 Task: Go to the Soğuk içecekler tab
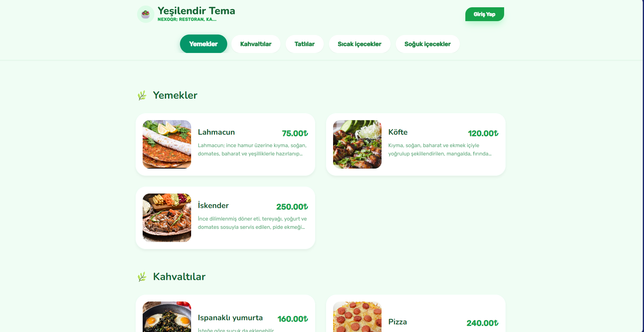[428, 44]
